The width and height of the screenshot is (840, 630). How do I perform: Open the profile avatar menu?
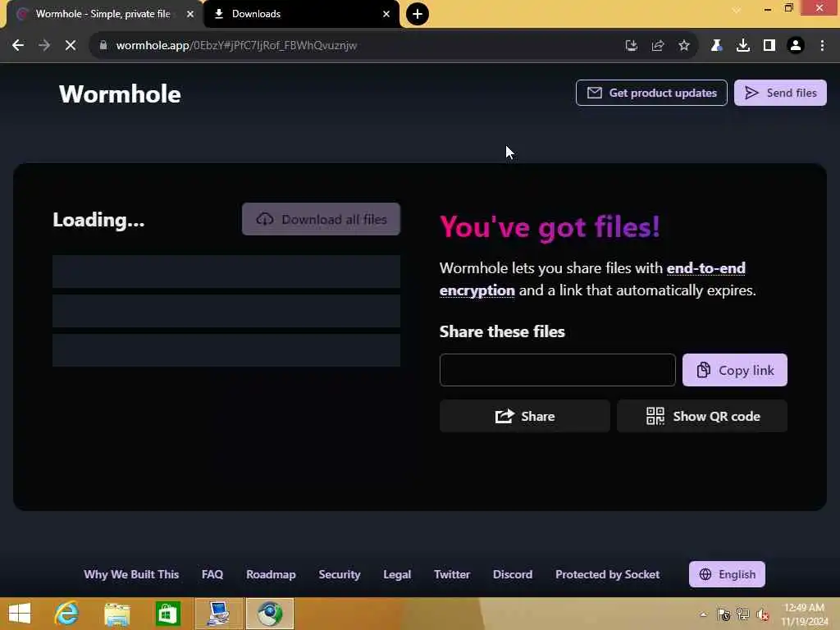coord(796,46)
